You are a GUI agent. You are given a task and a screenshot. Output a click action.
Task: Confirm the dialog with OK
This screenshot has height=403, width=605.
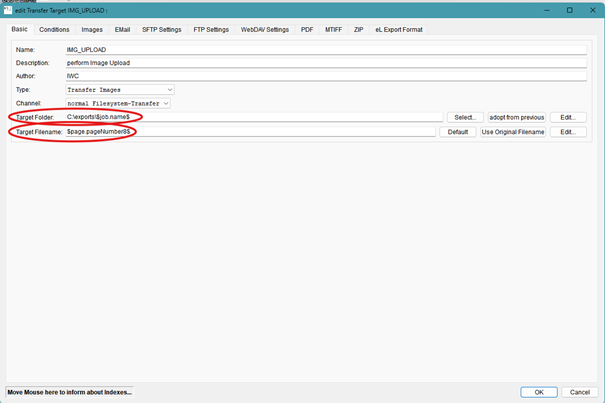[538, 392]
